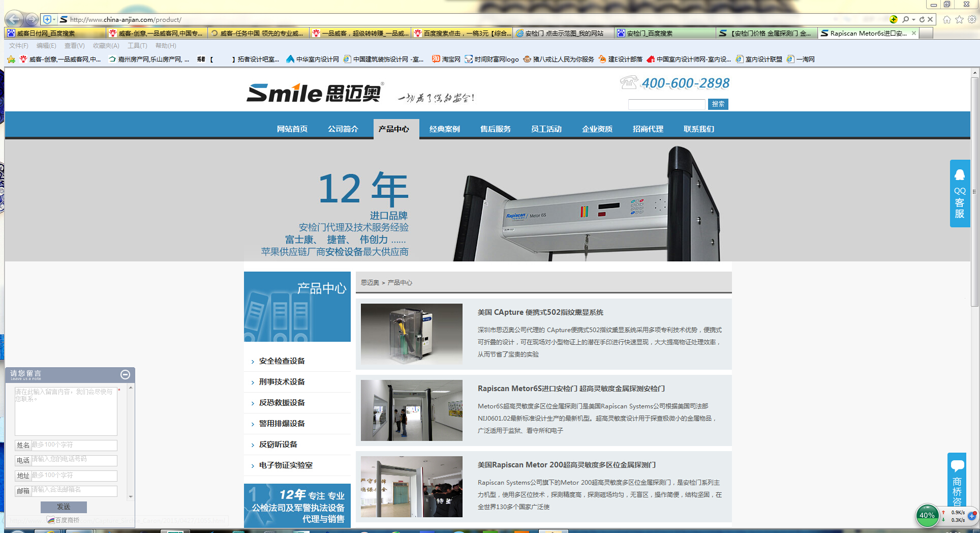Image resolution: width=980 pixels, height=533 pixels.
Task: Open the address bar search dropdown arrow
Action: (x=913, y=19)
